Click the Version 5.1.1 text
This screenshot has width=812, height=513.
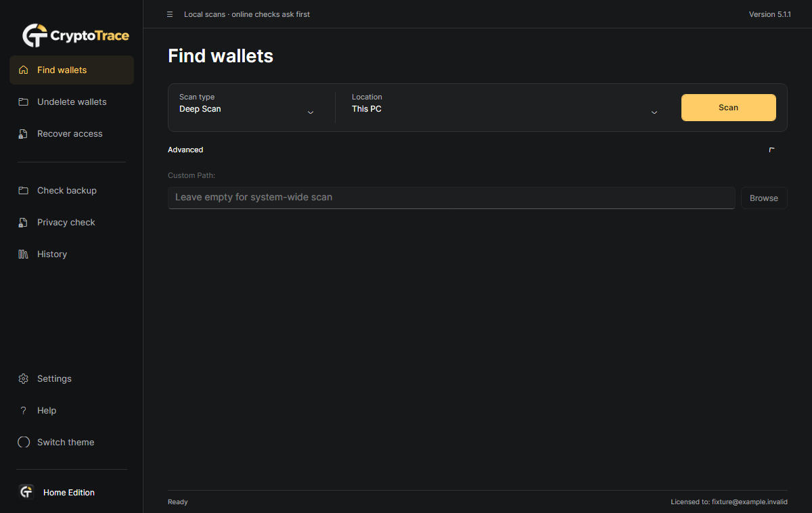(770, 14)
